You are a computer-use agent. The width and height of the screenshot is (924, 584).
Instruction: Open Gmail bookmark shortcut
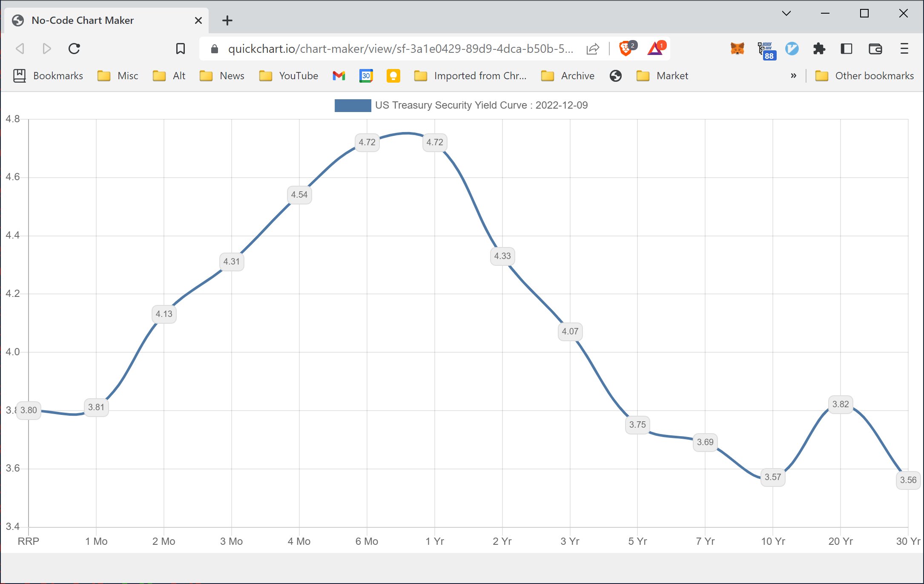[x=339, y=76]
